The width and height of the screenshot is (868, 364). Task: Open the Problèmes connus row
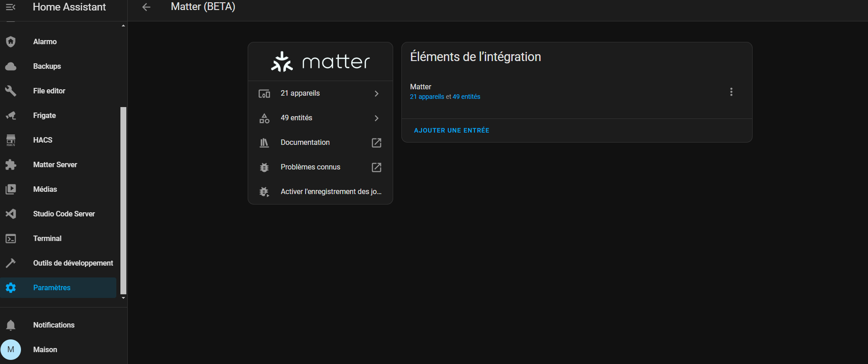pyautogui.click(x=320, y=167)
